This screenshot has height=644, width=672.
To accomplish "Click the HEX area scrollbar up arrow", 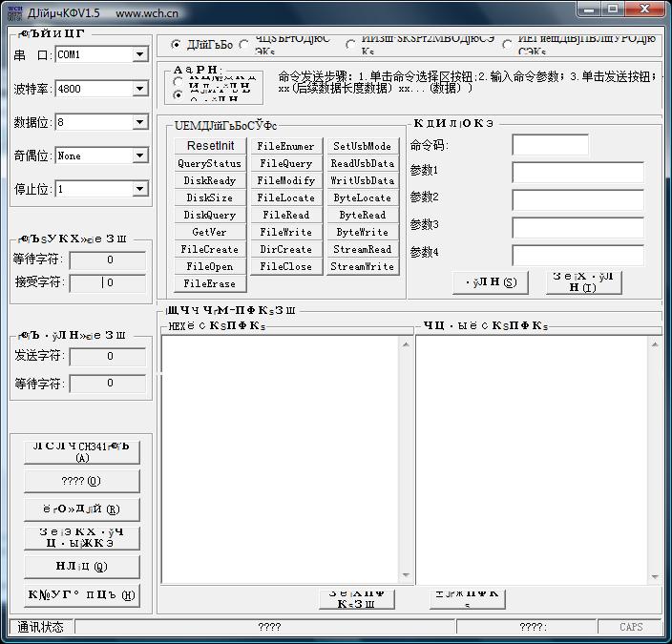I will (406, 344).
